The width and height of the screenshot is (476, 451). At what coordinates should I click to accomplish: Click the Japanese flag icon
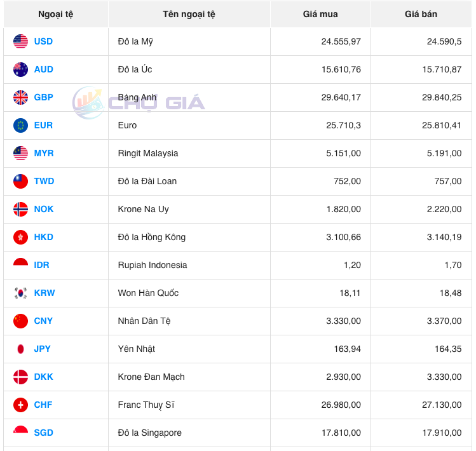pyautogui.click(x=20, y=349)
